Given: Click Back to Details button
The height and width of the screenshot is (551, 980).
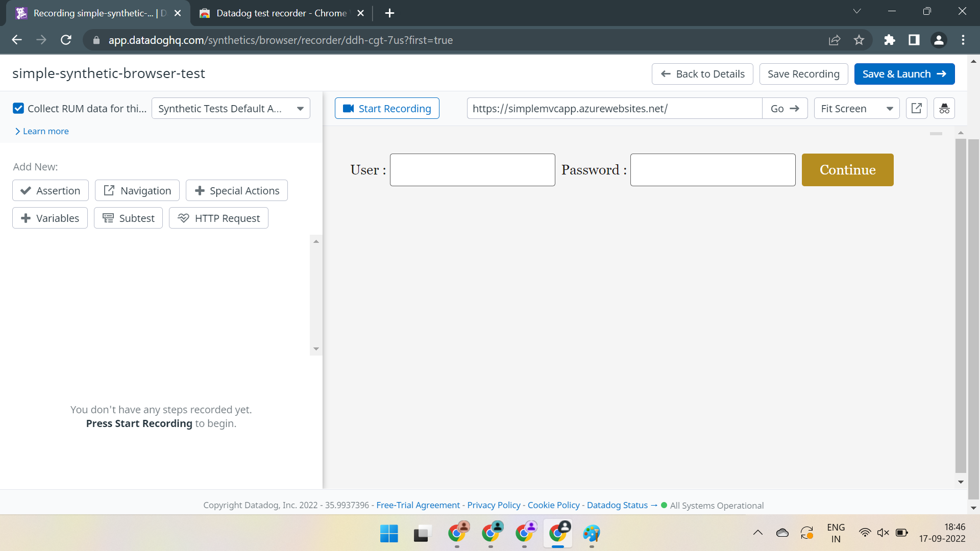Looking at the screenshot, I should 702,74.
